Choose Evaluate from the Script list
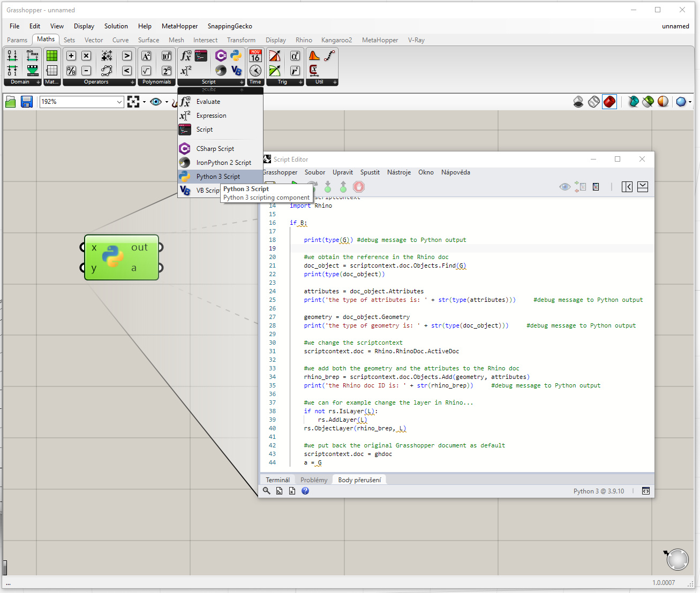 coord(220,102)
